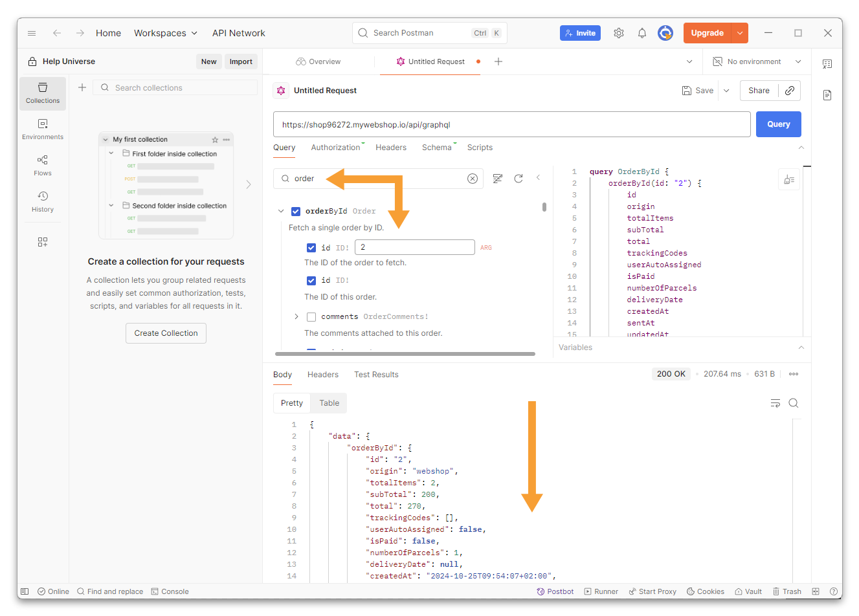Click the Import button
This screenshot has height=616, width=859.
[x=241, y=61]
